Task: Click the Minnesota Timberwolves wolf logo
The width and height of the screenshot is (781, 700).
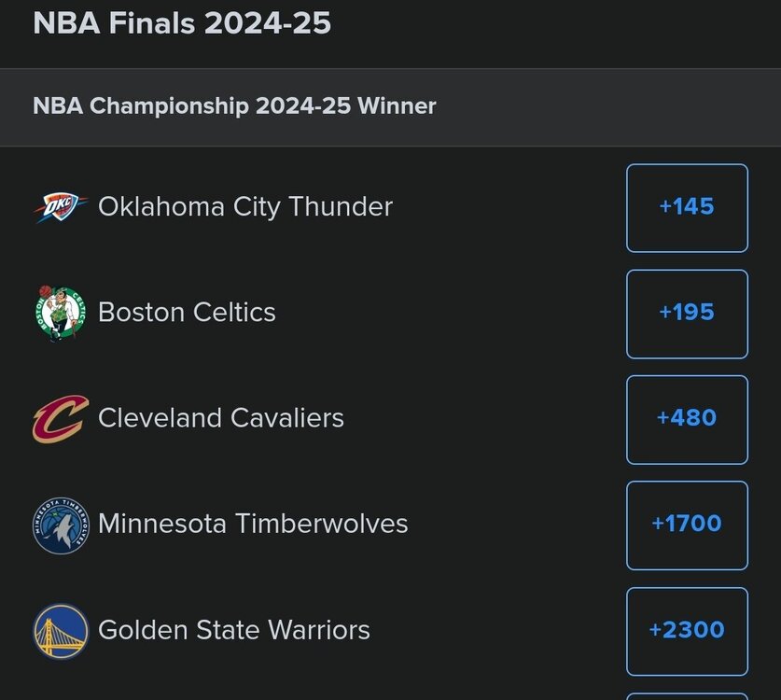Action: coord(61,525)
